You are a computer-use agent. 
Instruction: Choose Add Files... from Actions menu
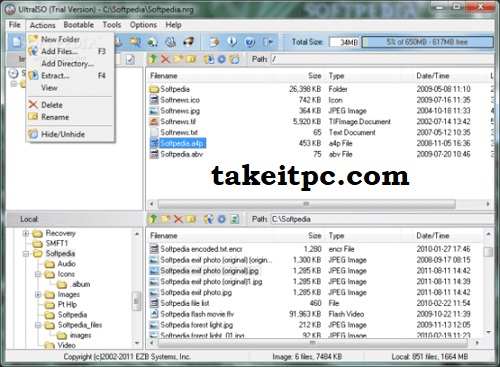click(x=70, y=51)
